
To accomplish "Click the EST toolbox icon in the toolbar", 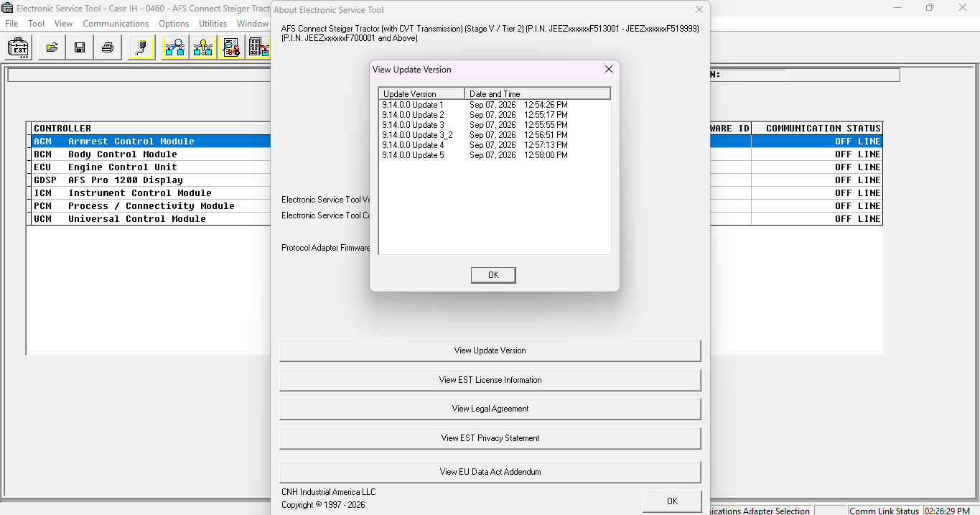I will pos(18,48).
